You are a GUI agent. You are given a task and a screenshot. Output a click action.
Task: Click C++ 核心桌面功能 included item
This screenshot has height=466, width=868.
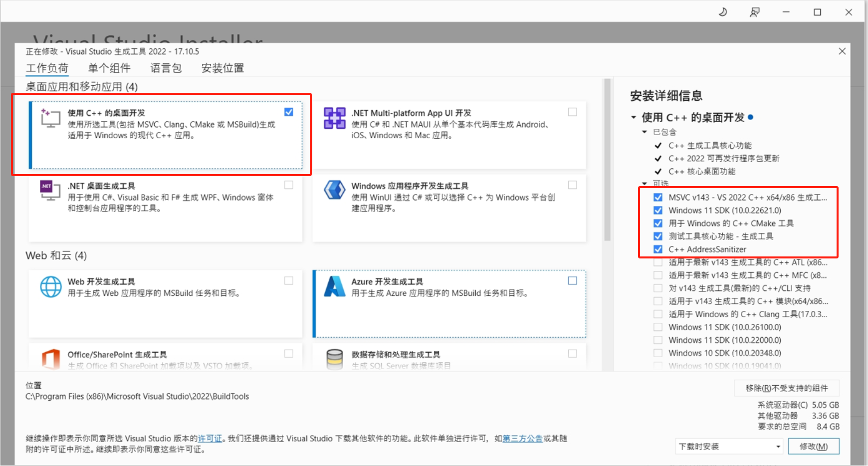(x=702, y=171)
